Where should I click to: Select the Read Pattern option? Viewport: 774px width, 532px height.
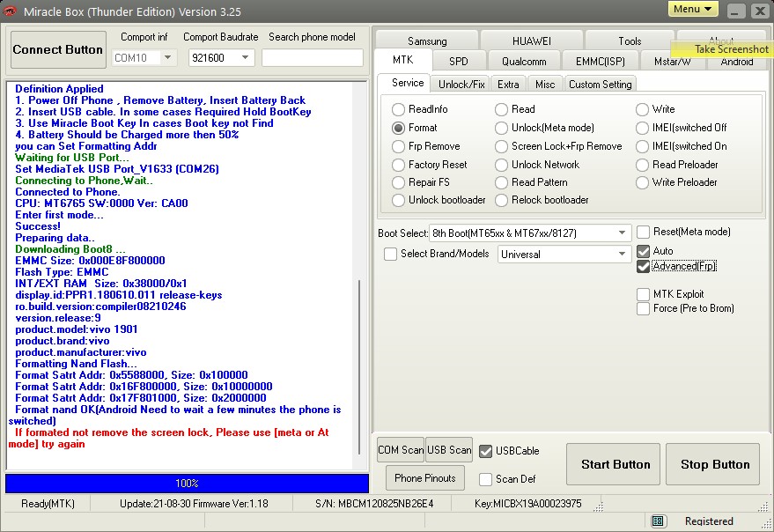point(502,183)
